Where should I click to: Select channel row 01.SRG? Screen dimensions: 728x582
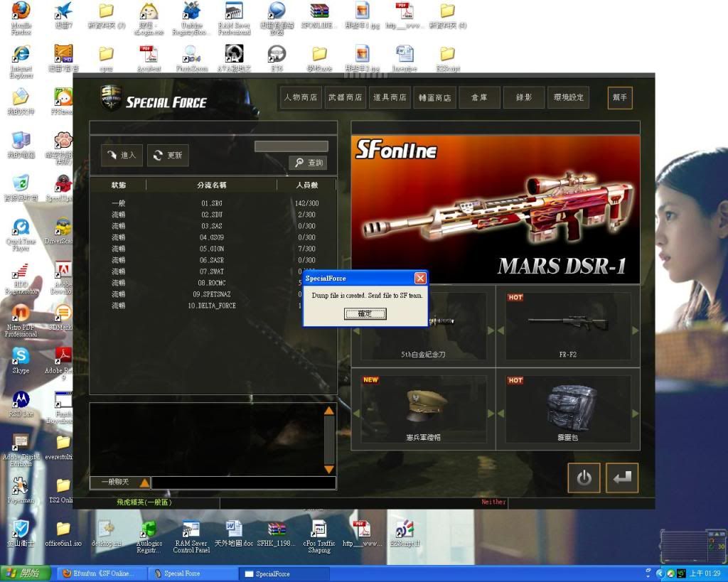pos(213,203)
